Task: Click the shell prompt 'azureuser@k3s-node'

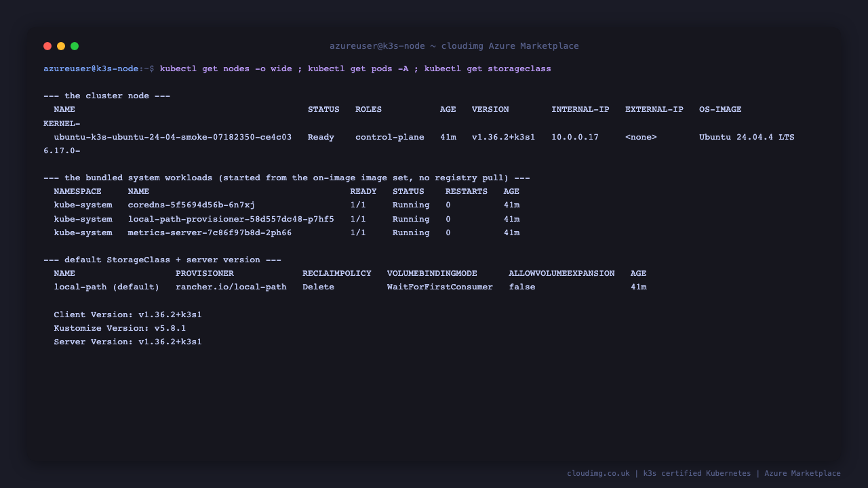Action: [91, 69]
